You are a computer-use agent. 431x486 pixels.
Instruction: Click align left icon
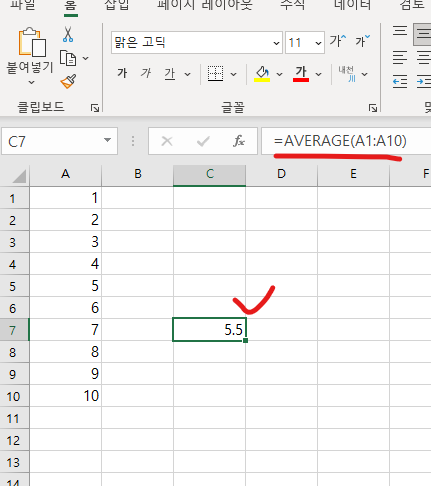click(400, 57)
